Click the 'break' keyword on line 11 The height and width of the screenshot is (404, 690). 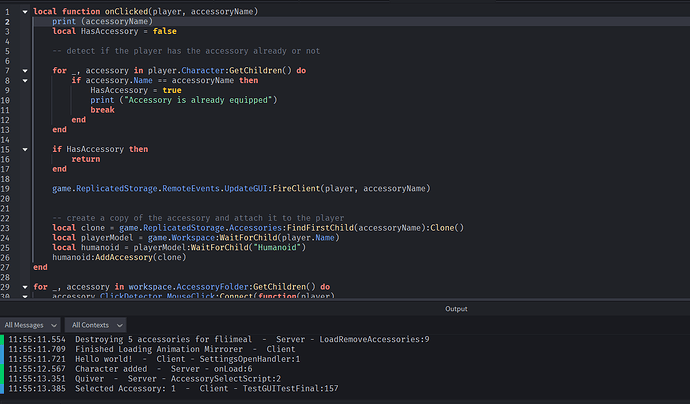pyautogui.click(x=103, y=110)
